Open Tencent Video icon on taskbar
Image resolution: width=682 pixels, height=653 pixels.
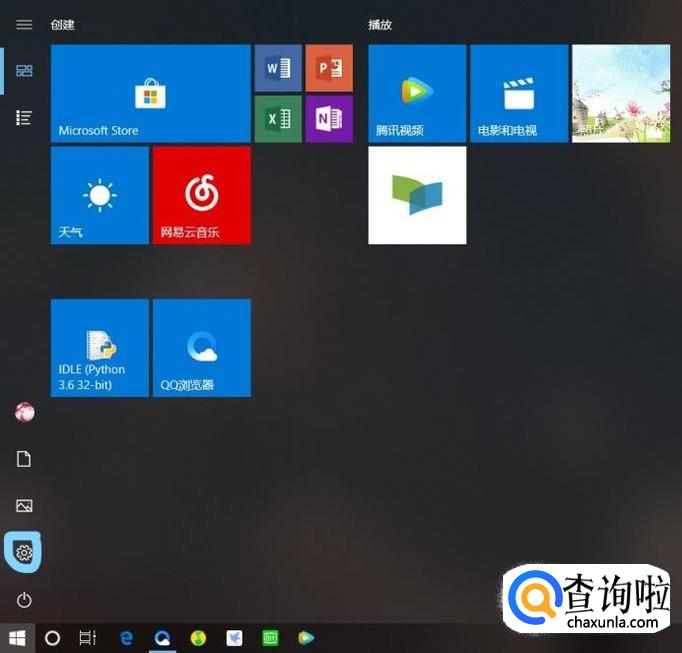[306, 638]
